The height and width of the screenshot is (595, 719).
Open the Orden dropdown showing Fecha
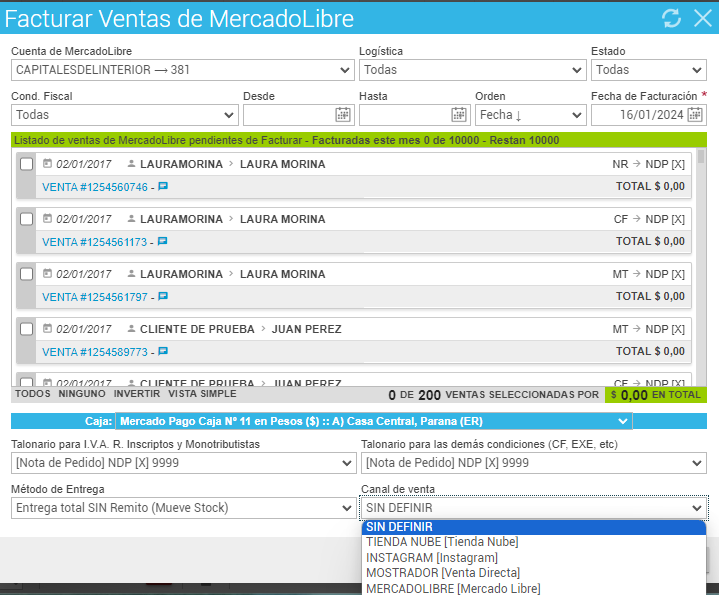(531, 115)
